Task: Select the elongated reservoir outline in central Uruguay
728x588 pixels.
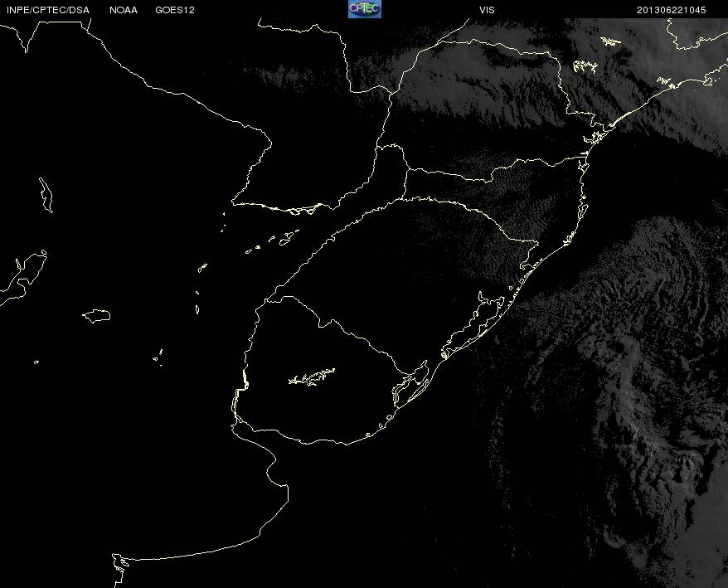Action: point(312,377)
